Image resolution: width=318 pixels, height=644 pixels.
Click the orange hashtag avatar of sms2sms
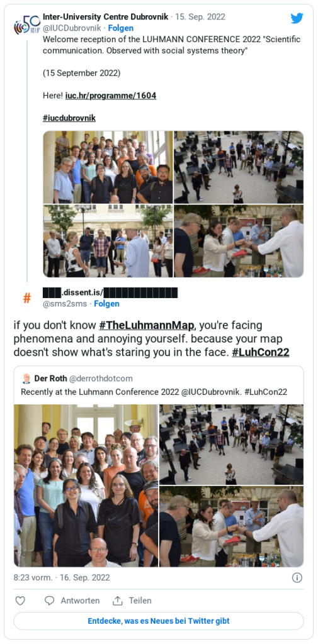(x=26, y=297)
